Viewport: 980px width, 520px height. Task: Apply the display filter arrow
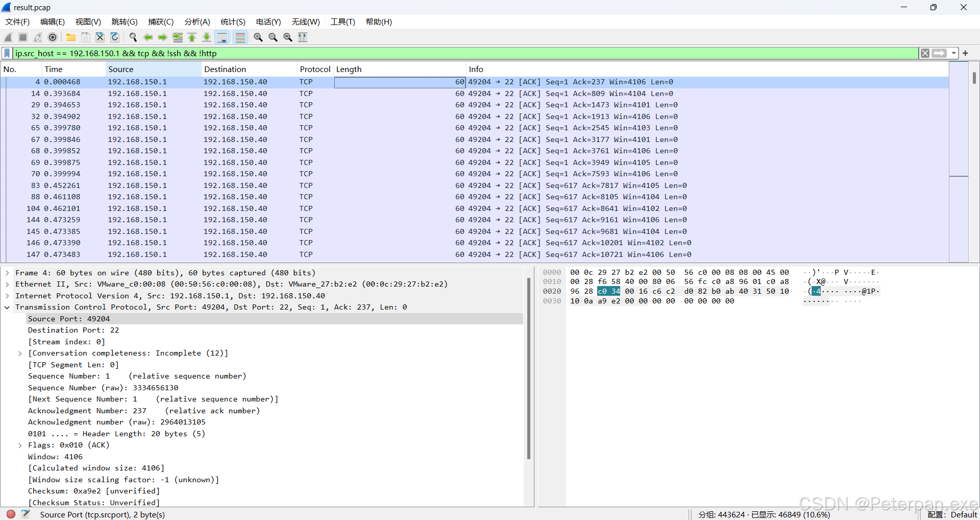[x=940, y=53]
